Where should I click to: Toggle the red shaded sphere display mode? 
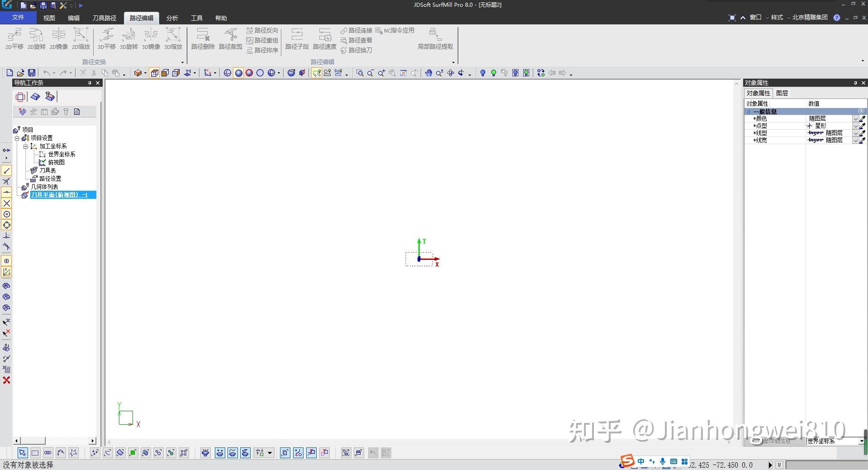pyautogui.click(x=249, y=73)
